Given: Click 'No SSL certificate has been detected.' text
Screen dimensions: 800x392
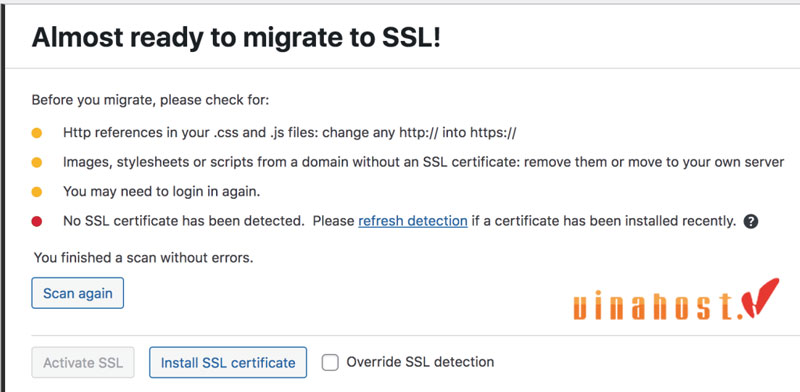Looking at the screenshot, I should click(184, 221).
